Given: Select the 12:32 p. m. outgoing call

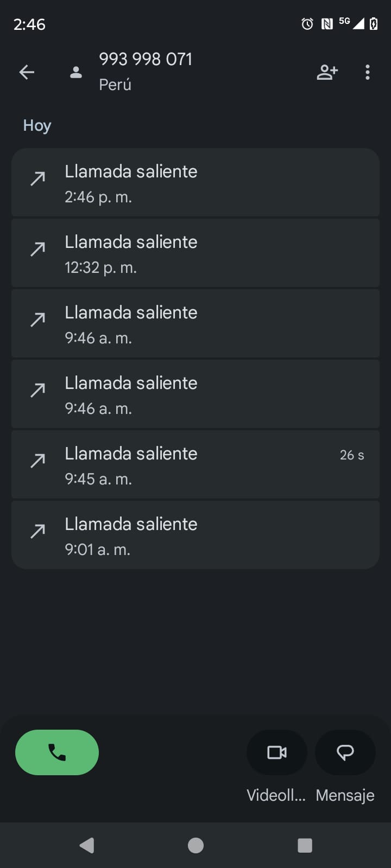Looking at the screenshot, I should (x=195, y=253).
